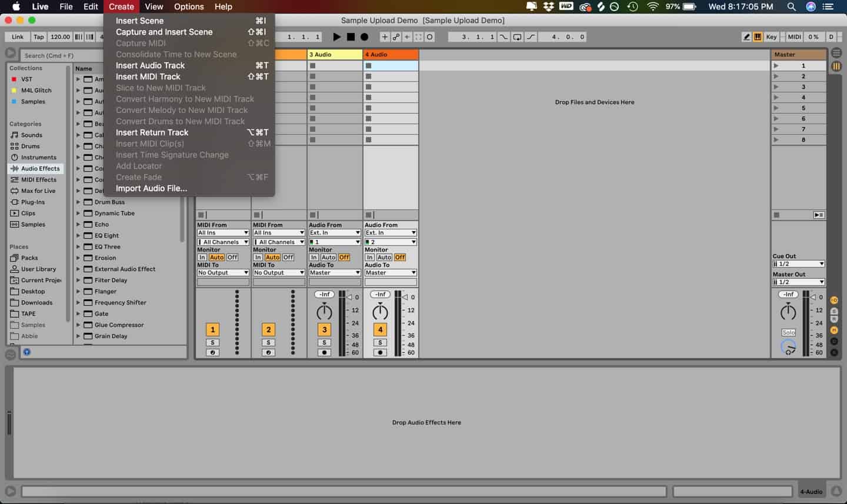Screen dimensions: 847x504
Task: Open the Instruments category in the browser
Action: point(38,157)
